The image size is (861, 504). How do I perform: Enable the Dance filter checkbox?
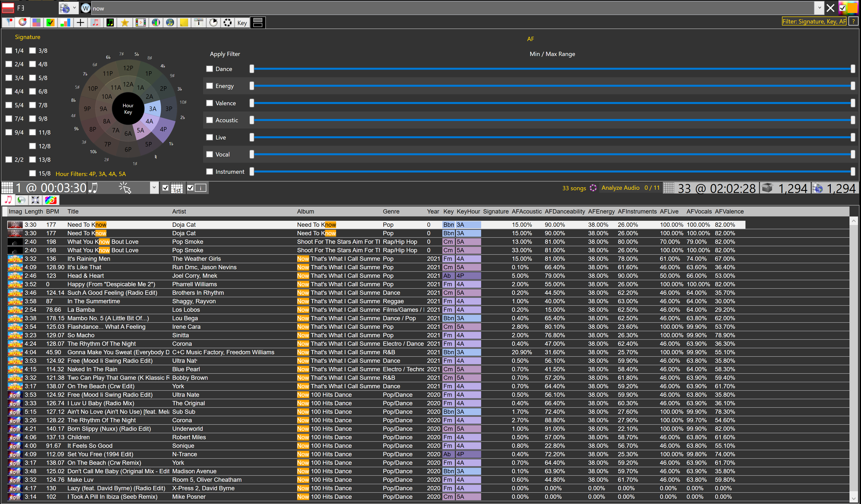coord(210,69)
